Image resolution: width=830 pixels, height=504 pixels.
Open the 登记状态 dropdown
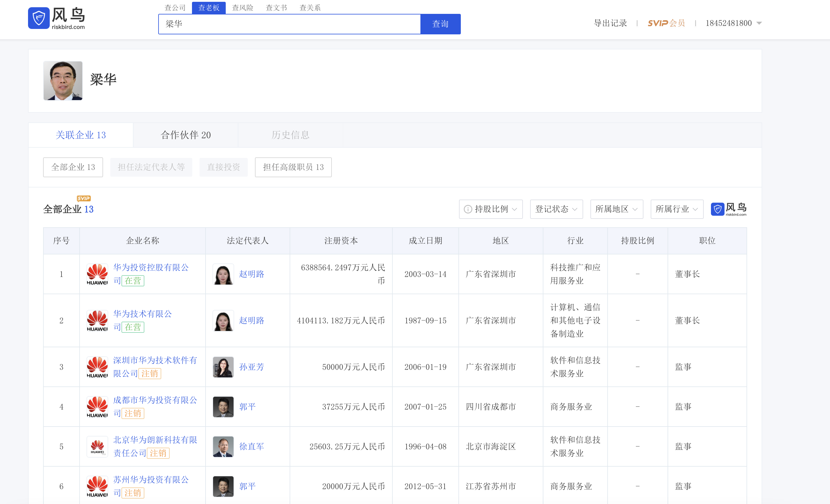pyautogui.click(x=556, y=209)
